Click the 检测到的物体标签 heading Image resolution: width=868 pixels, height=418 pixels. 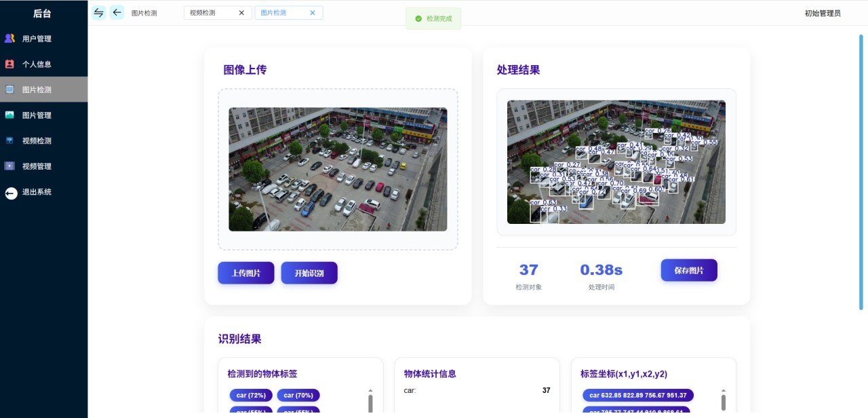[262, 374]
